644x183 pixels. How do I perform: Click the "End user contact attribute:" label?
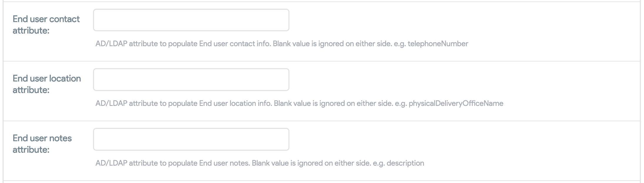pos(46,25)
